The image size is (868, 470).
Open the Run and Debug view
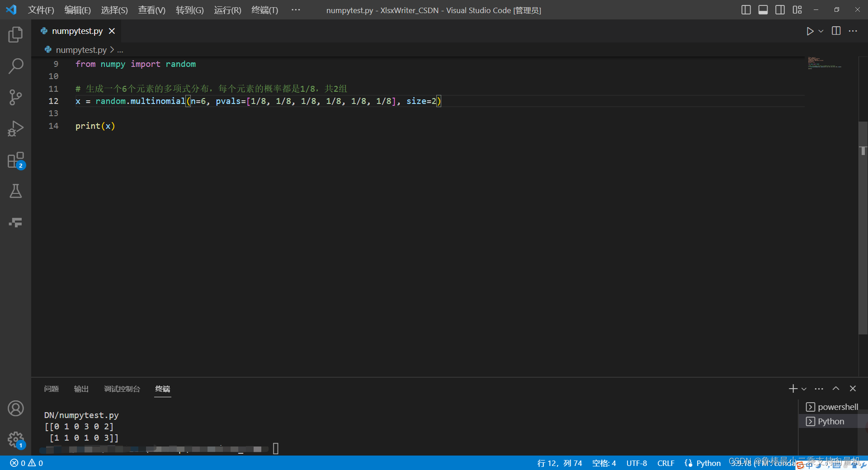15,128
